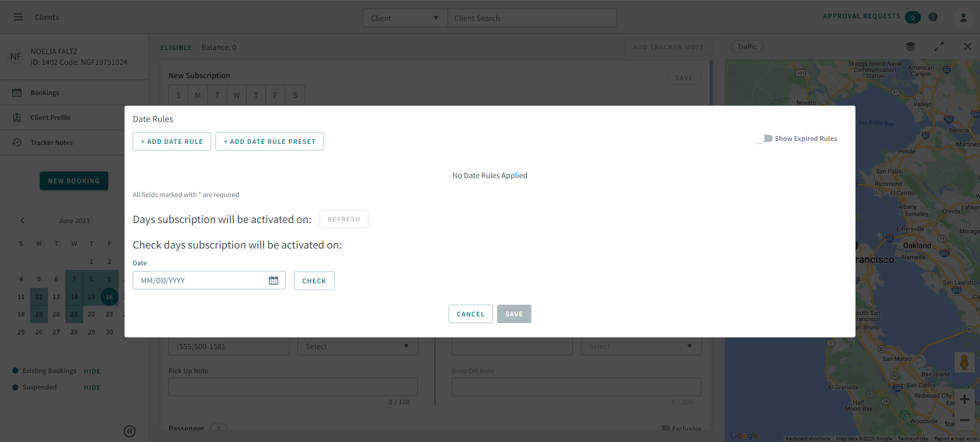Click the NF client avatar
Image resolution: width=980 pixels, height=442 pixels.
pyautogui.click(x=16, y=57)
